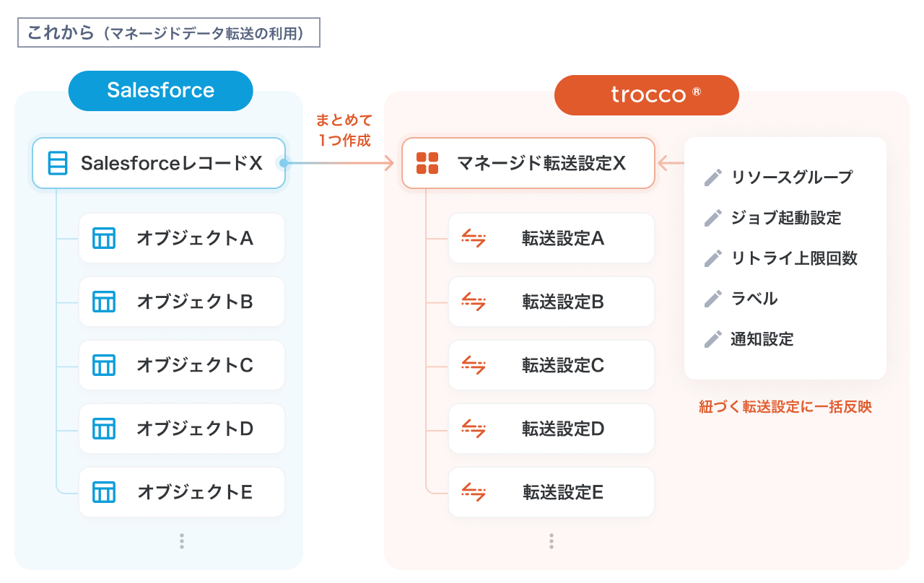Screen dimensions: 924x583
Task: Click the four-square grid icon of マネージド転送設定X
Action: tap(427, 163)
